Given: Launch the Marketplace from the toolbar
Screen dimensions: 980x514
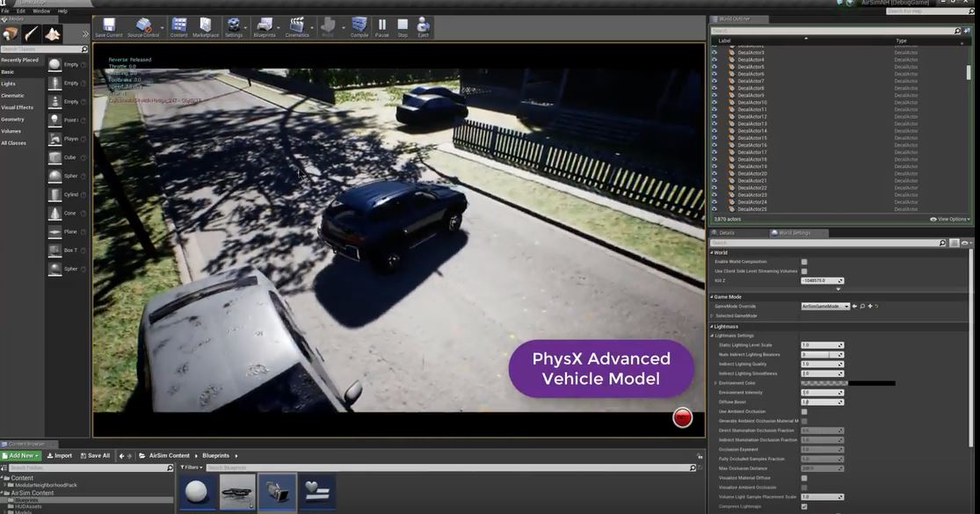Looking at the screenshot, I should (x=207, y=25).
